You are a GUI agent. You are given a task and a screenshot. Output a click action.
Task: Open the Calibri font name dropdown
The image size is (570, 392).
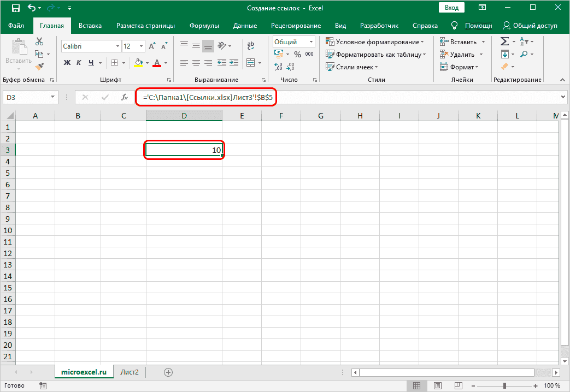point(90,46)
